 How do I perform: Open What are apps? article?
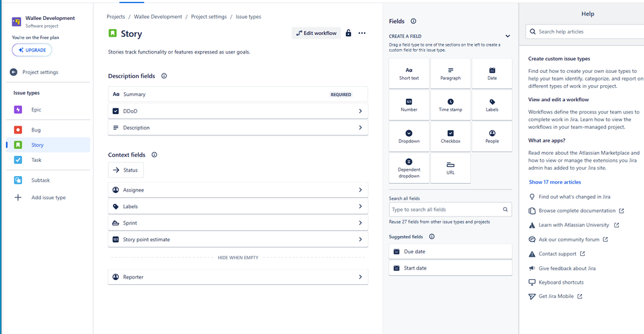pos(547,141)
